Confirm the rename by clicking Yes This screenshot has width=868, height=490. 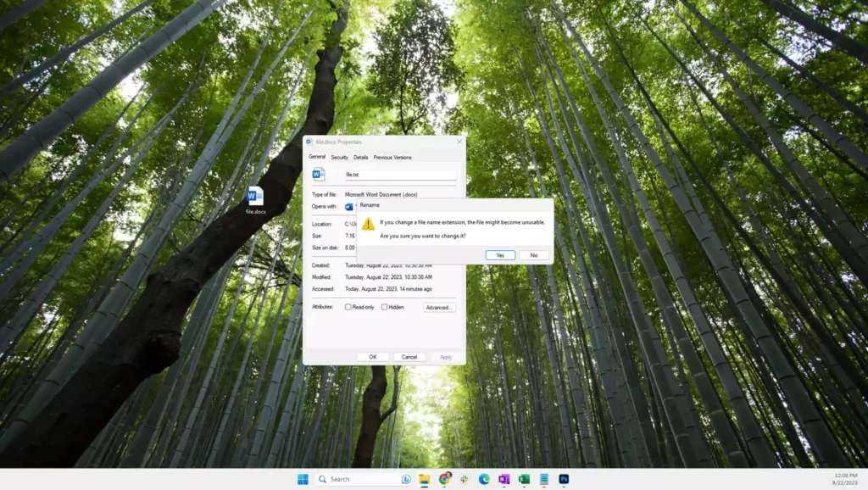[x=500, y=255]
